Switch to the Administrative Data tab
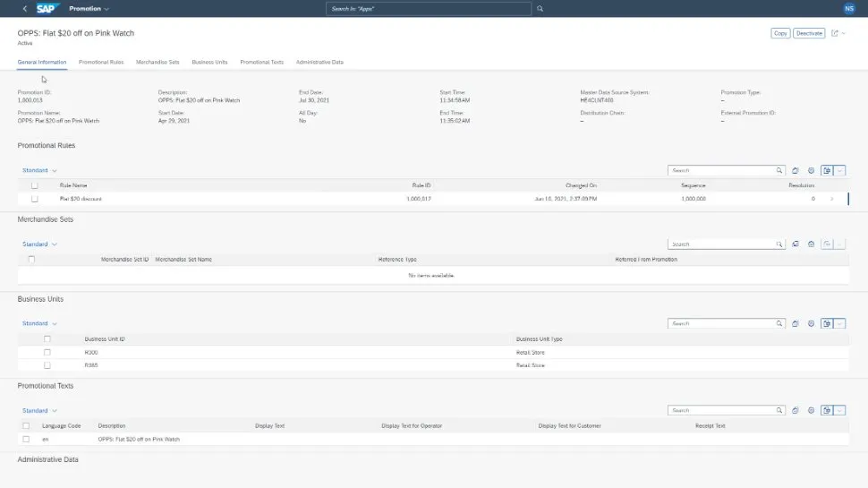Screen dimensions: 868x488 click(319, 63)
